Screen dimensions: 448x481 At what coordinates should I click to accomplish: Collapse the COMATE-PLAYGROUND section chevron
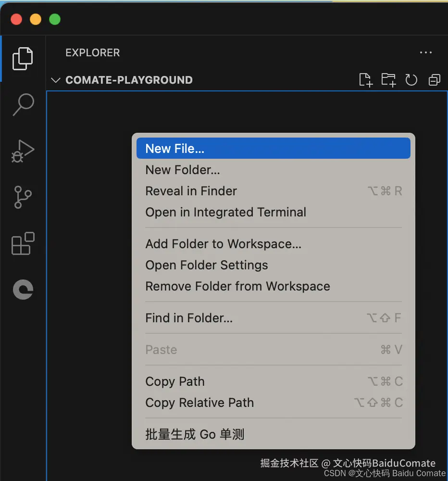click(55, 80)
